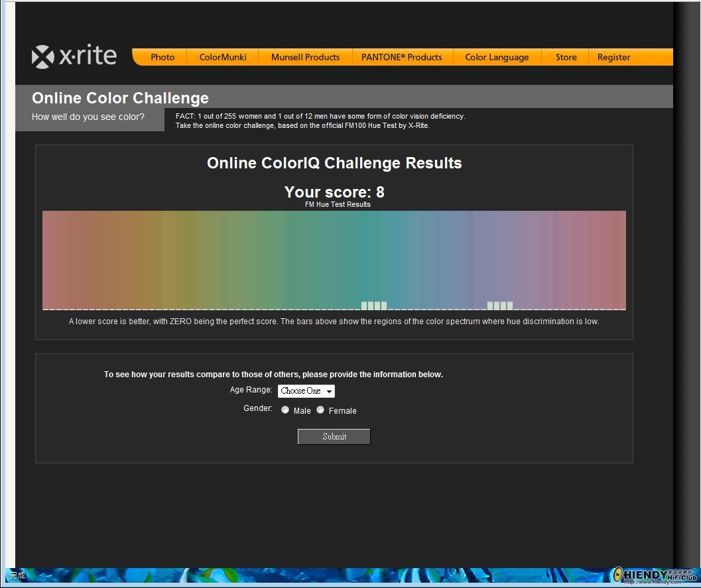
Task: Click the 'How well do you see color?' text
Action: coord(88,117)
